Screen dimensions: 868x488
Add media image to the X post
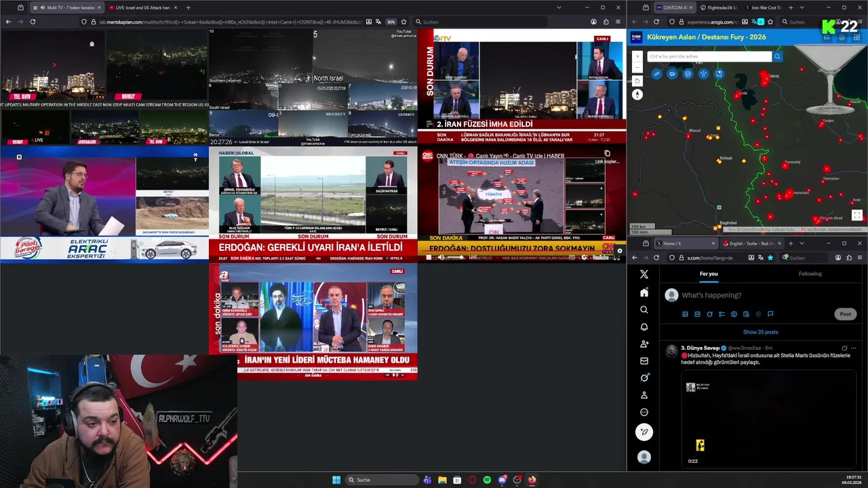pyautogui.click(x=685, y=314)
